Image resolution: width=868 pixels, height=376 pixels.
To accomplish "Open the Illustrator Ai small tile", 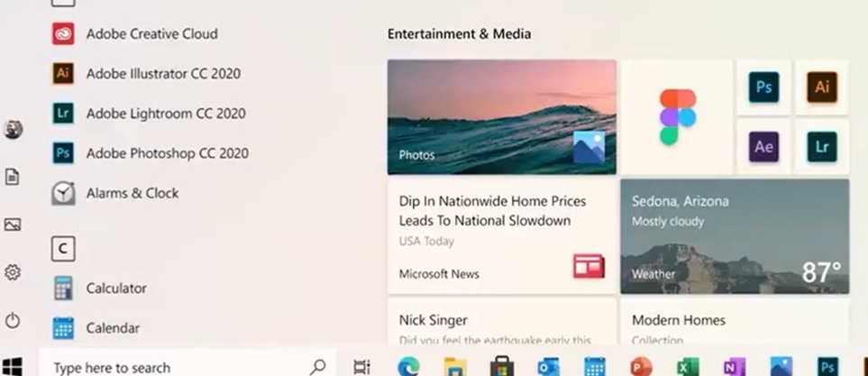I will [x=822, y=87].
